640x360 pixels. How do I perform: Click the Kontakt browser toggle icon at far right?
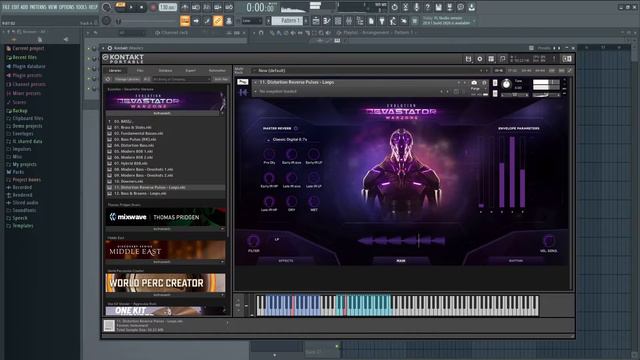tap(567, 59)
